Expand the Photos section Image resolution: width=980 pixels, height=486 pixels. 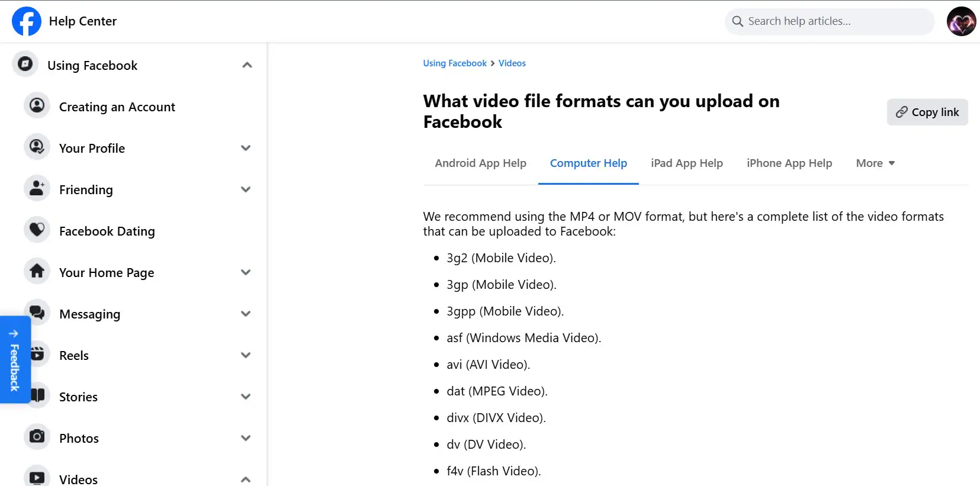click(x=246, y=438)
